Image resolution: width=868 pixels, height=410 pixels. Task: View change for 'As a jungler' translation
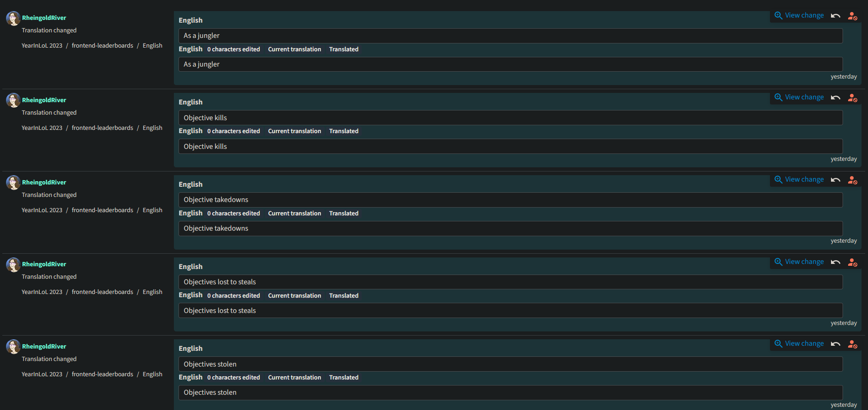[799, 15]
